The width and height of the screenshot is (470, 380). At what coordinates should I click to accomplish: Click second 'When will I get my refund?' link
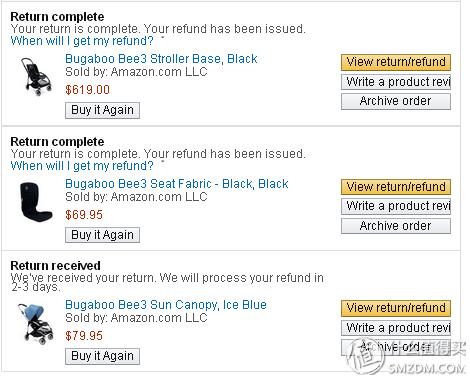pos(82,166)
